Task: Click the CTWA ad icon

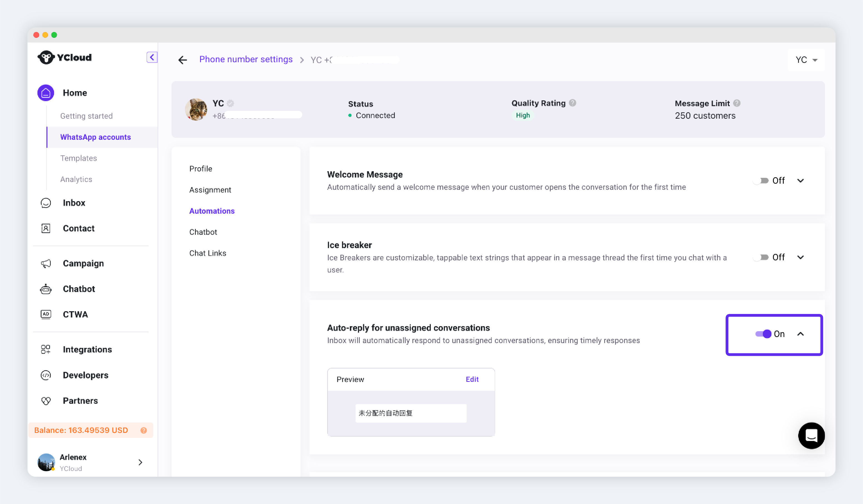Action: point(46,315)
